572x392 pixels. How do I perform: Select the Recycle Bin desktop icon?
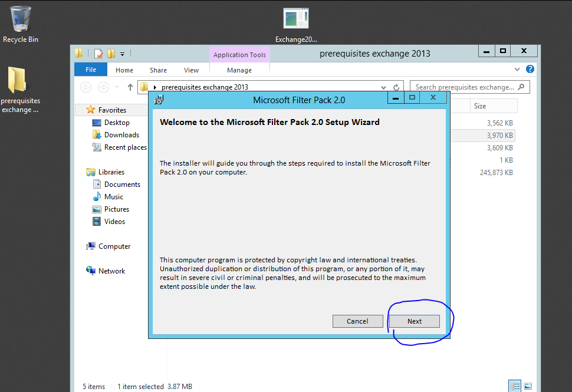(21, 24)
